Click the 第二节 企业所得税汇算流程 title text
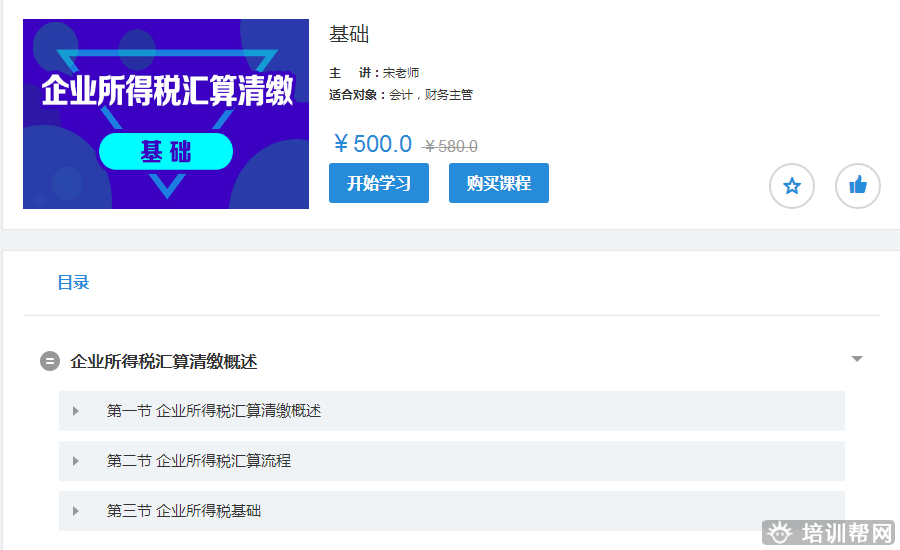 199,461
